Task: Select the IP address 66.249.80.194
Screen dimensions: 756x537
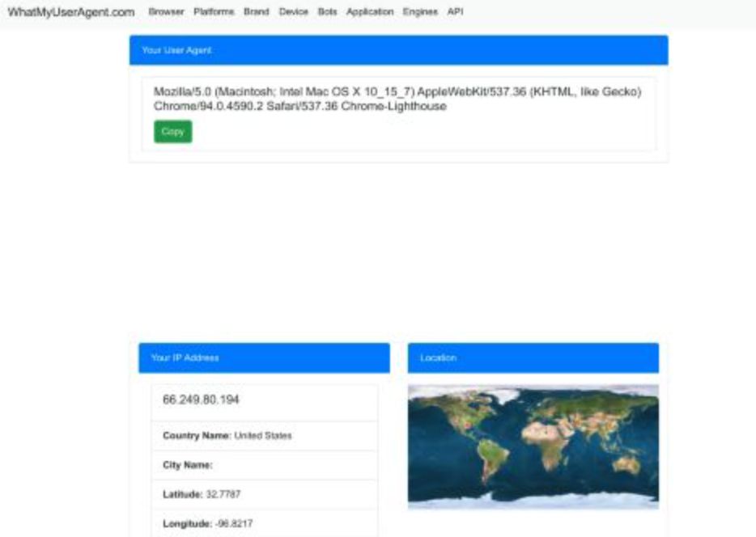Action: click(201, 400)
